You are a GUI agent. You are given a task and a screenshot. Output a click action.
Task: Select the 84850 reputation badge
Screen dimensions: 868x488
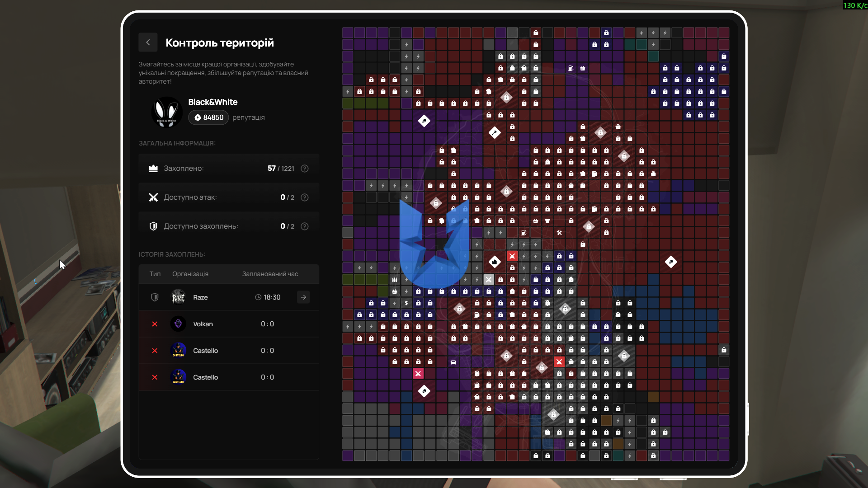click(x=209, y=117)
